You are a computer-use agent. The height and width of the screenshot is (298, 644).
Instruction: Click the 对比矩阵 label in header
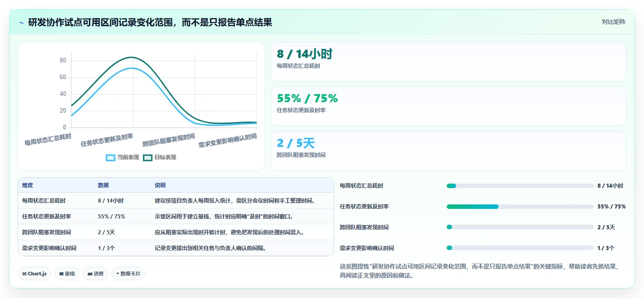pos(613,22)
